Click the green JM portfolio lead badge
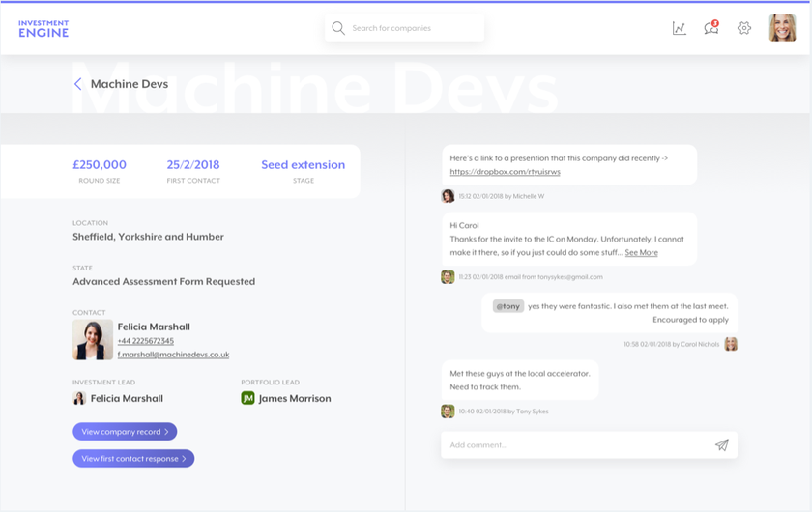 (247, 398)
